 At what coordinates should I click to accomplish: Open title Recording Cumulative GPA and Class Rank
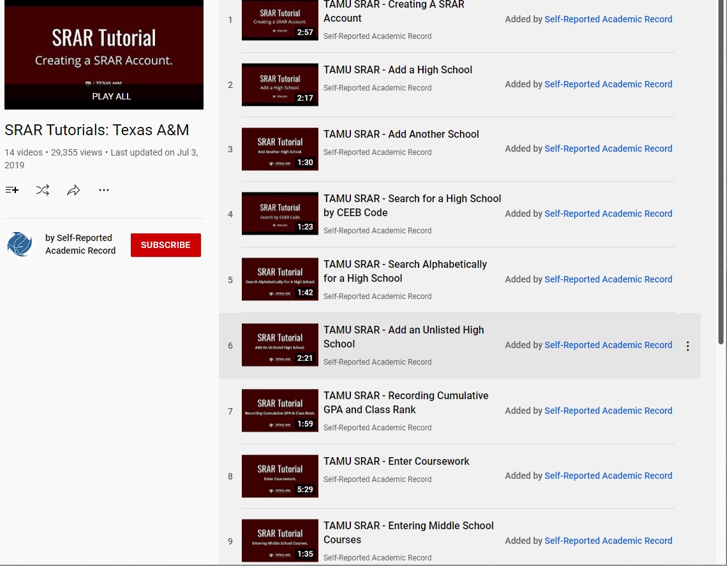[x=406, y=402]
